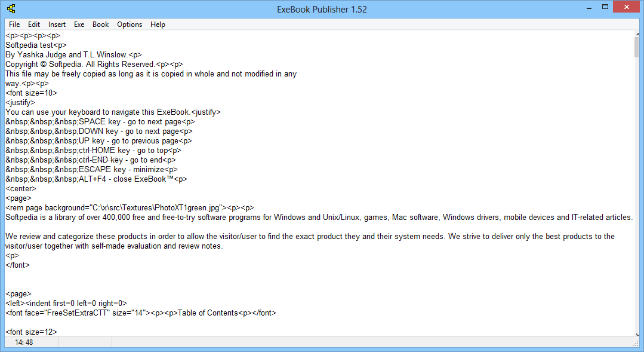Click the 'ALT+F4 - close ExeBook' line
Screen dimensions: 644x352
coord(96,179)
